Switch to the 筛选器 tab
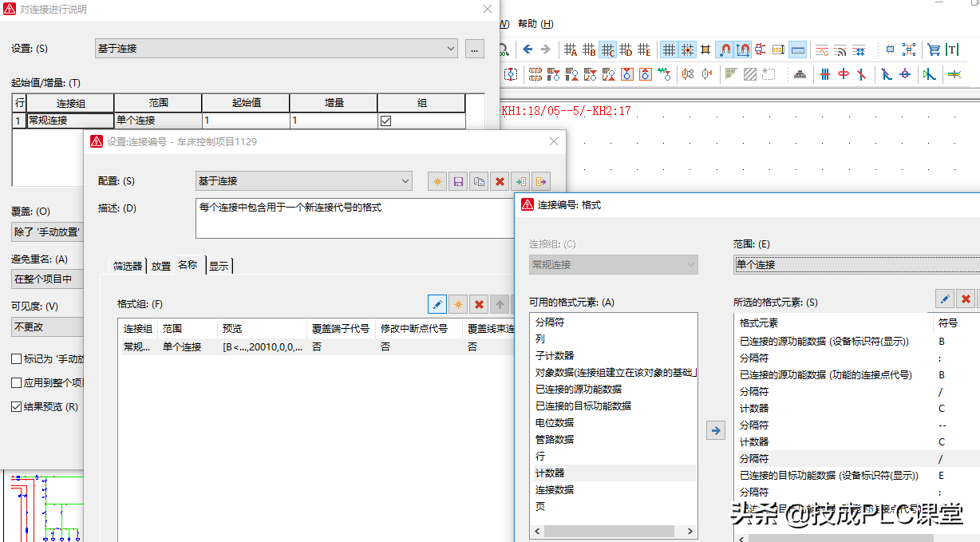Viewport: 980px width, 542px height. 128,266
